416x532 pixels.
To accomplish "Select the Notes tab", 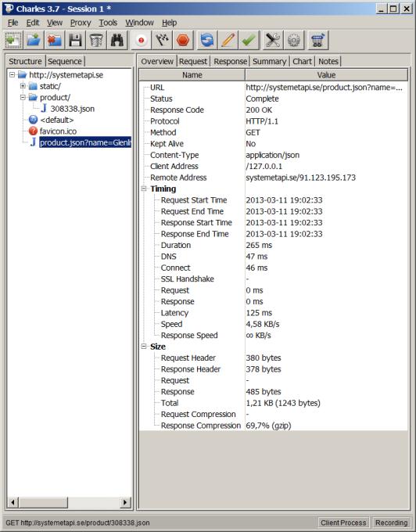I will click(328, 61).
